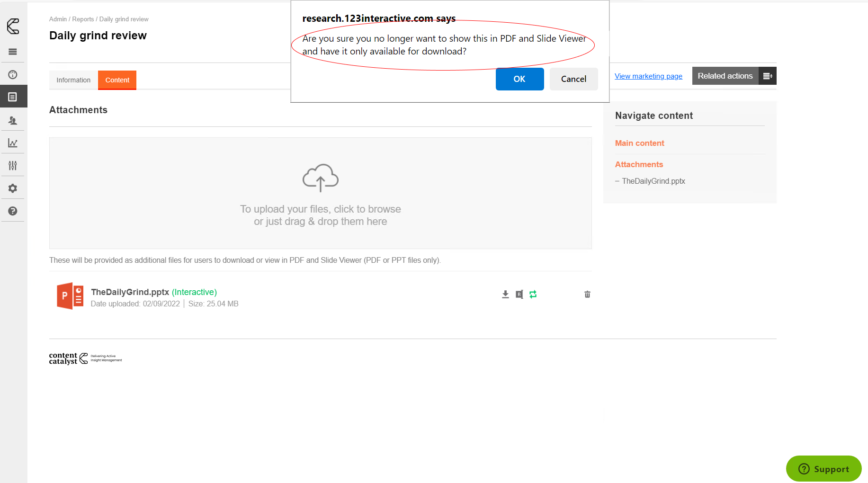Open the users panel icon in sidebar
The height and width of the screenshot is (483, 868).
coord(13,120)
